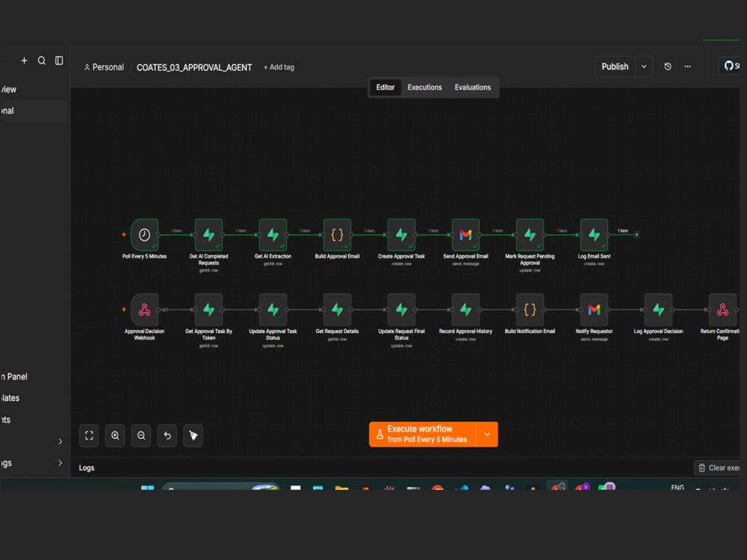Screen dimensions: 747x560
Task: Select the Return Confirmation Page node
Action: click(722, 310)
